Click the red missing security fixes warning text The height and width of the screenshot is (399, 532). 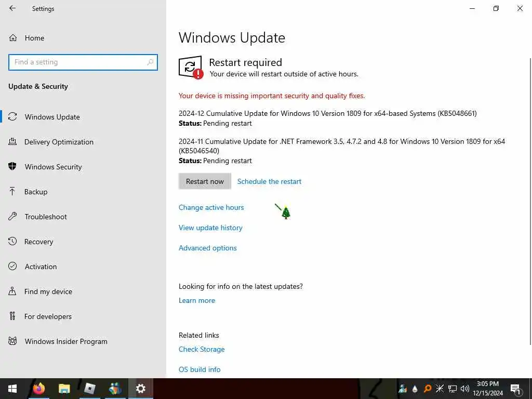[x=271, y=96]
